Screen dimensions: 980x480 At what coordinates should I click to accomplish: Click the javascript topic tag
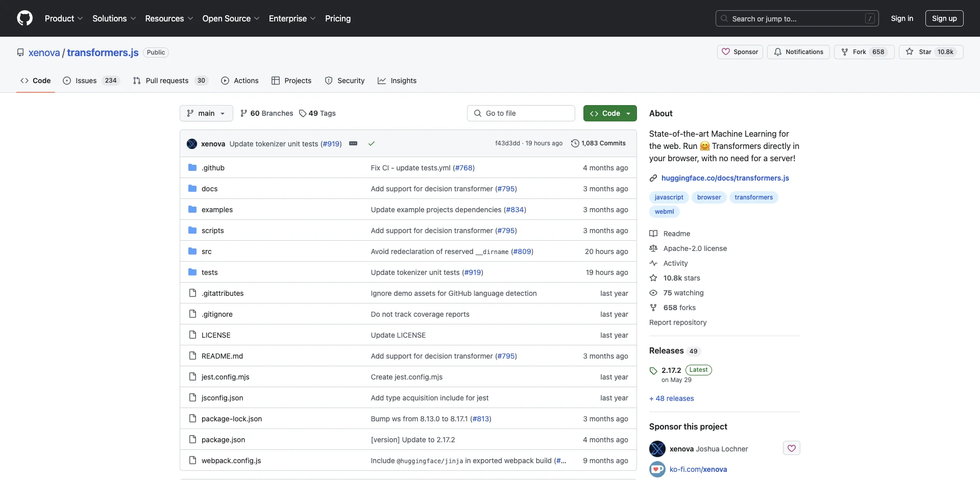coord(669,197)
